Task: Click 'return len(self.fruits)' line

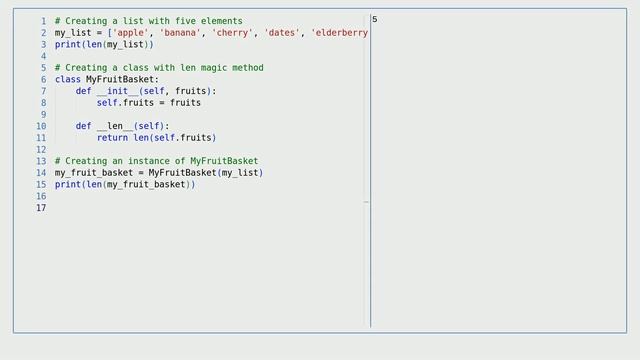Action: [156, 138]
